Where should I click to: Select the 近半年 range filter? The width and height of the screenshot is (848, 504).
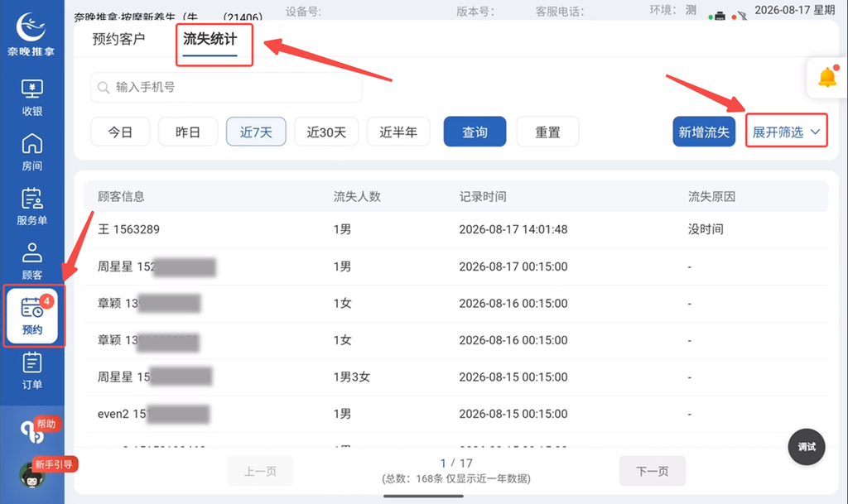coord(398,132)
